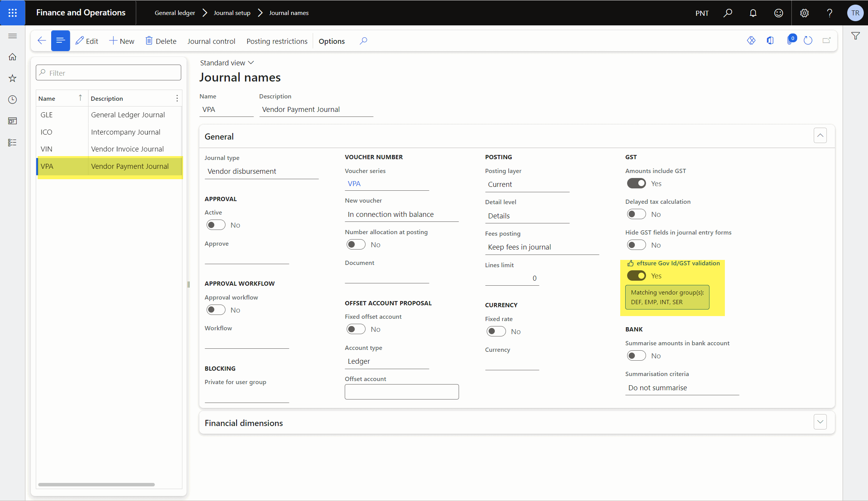Click the action pane search magnifier
Viewport: 868px width, 501px height.
[363, 41]
